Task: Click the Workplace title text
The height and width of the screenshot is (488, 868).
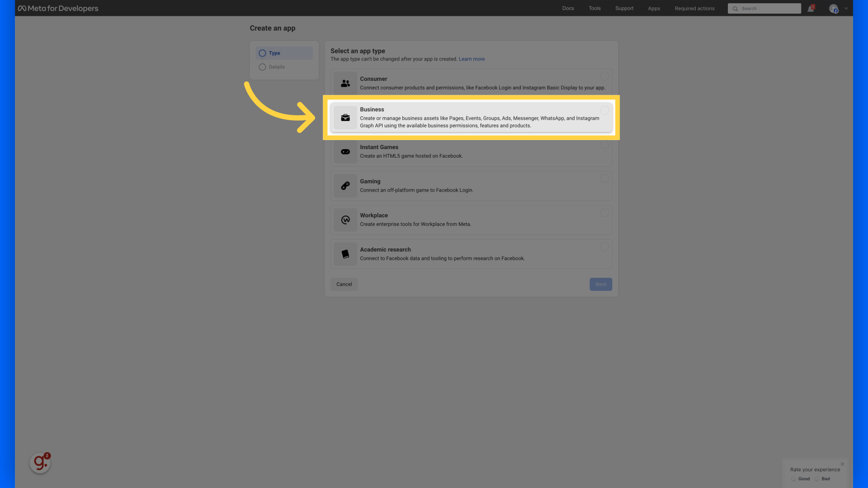Action: click(374, 216)
